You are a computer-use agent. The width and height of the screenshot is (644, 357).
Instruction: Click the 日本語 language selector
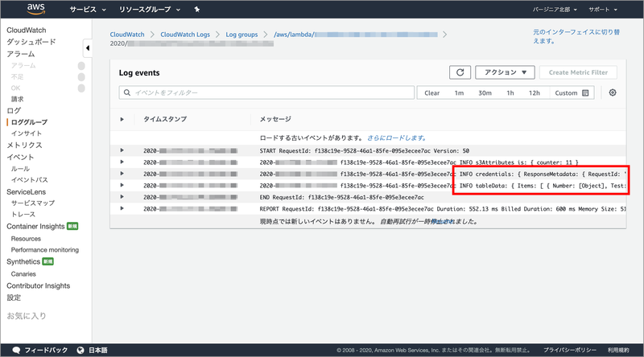coord(98,350)
